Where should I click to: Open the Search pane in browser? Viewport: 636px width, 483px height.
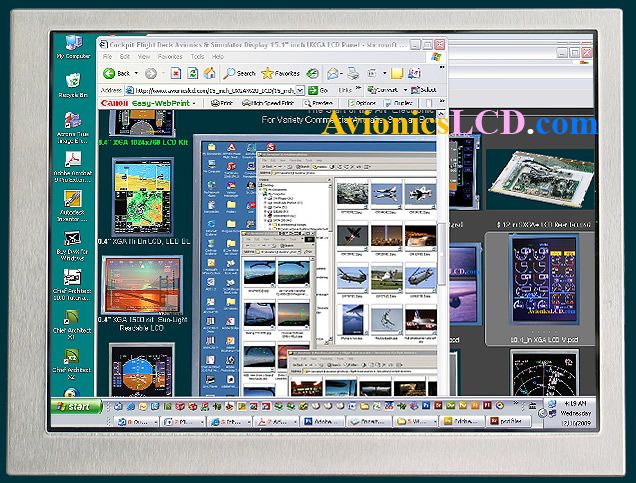239,73
